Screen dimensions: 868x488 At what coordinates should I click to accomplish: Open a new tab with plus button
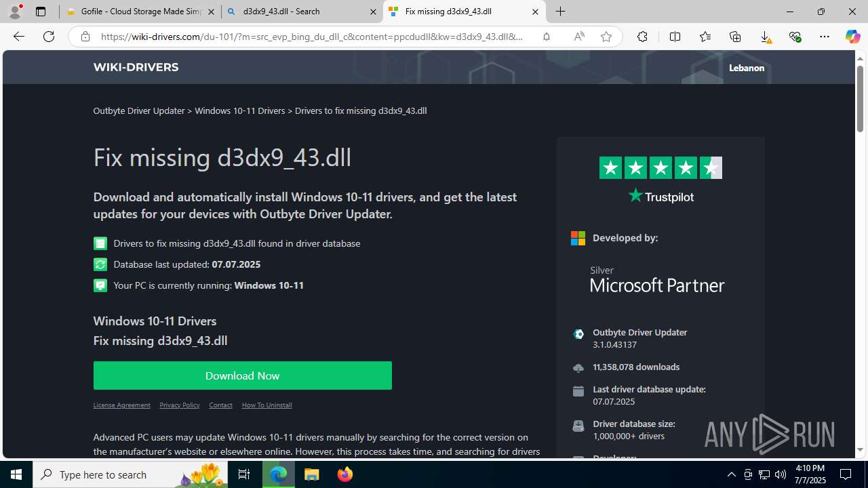click(560, 12)
